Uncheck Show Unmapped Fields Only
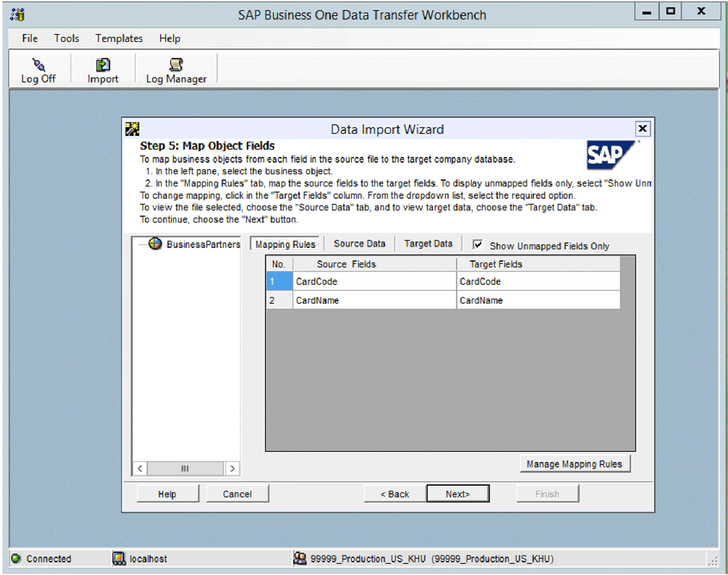Image resolution: width=728 pixels, height=575 pixels. (x=477, y=245)
